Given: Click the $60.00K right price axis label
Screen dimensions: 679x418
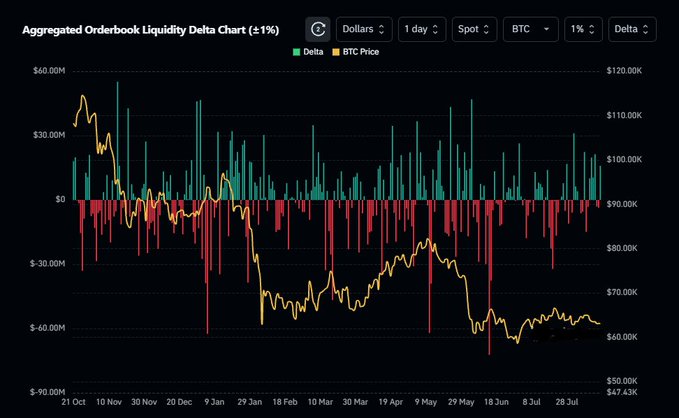Looking at the screenshot, I should tap(622, 337).
